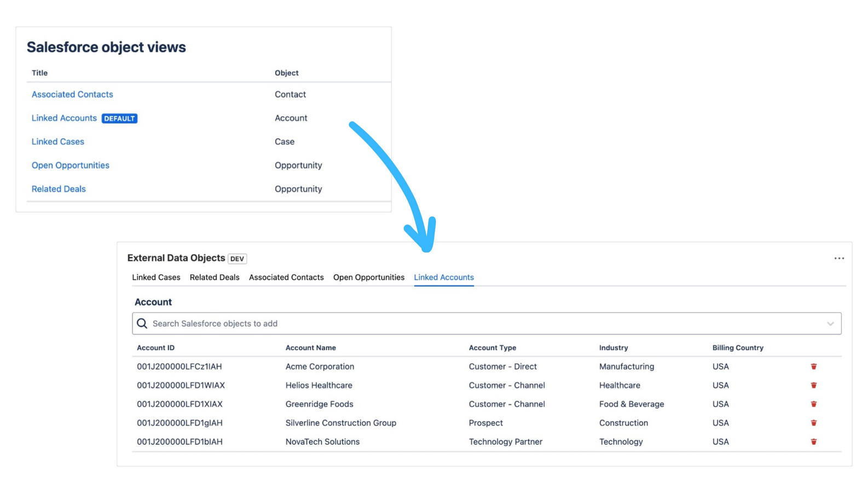This screenshot has height=493, width=868.
Task: Click the Food & Beverage industry cell
Action: (x=632, y=404)
